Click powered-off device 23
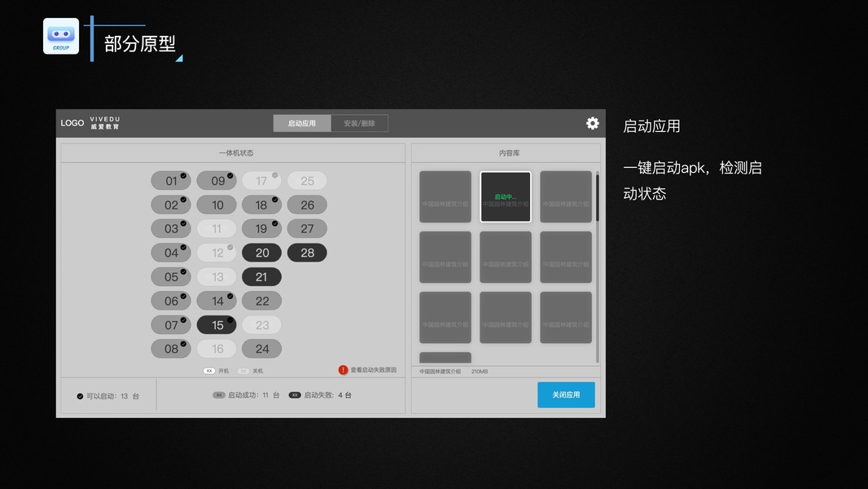The image size is (868, 489). (x=262, y=325)
